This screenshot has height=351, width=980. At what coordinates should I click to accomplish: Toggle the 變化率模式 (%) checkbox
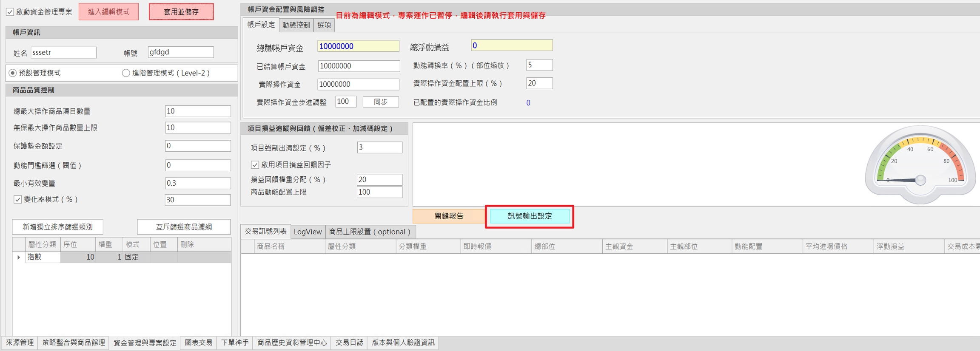[18, 199]
